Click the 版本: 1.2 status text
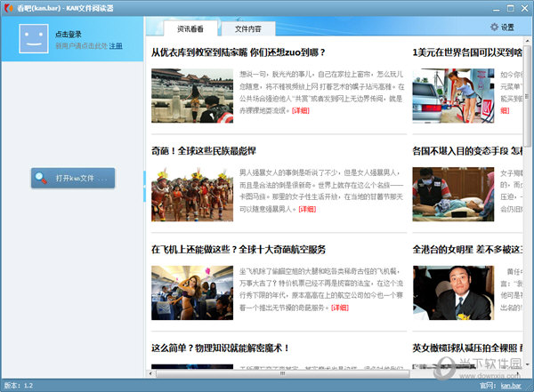This screenshot has width=534, height=392. tap(19, 386)
